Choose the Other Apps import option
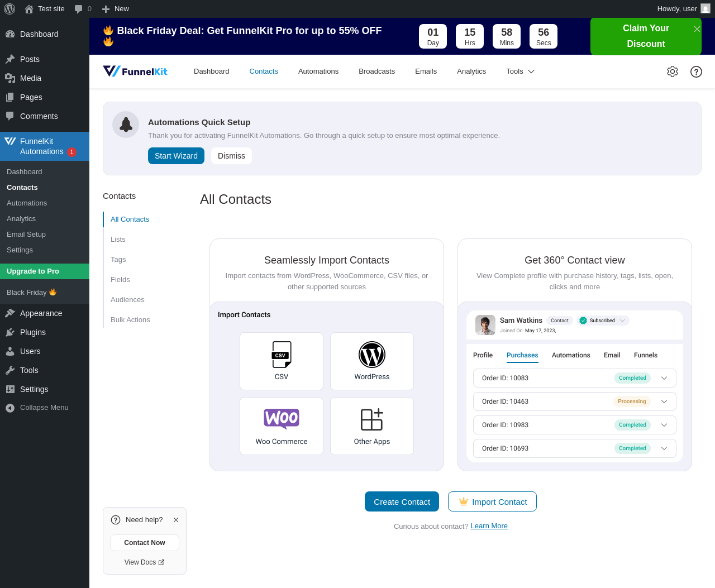This screenshot has height=588, width=715. (x=372, y=426)
